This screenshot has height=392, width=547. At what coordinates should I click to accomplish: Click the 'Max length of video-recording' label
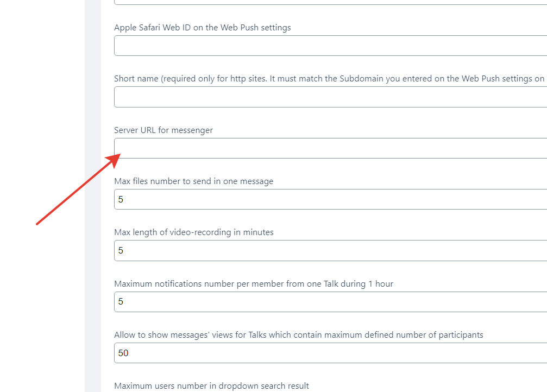(194, 232)
